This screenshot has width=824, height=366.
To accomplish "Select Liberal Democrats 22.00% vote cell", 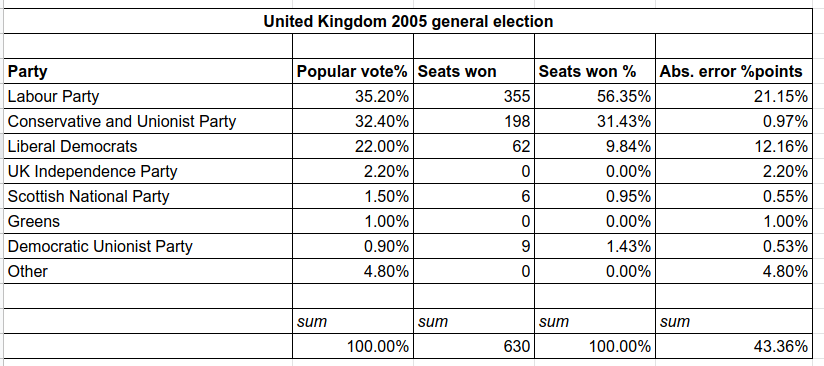I will (353, 146).
